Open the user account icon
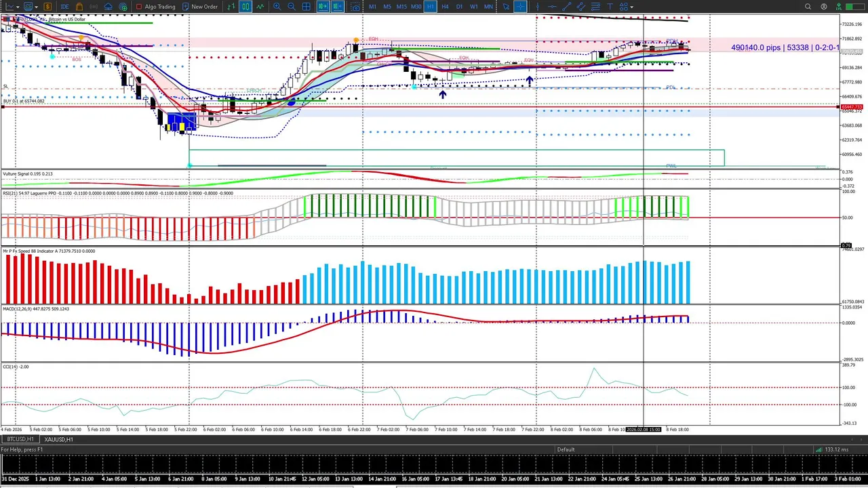868x488 pixels. tap(824, 7)
